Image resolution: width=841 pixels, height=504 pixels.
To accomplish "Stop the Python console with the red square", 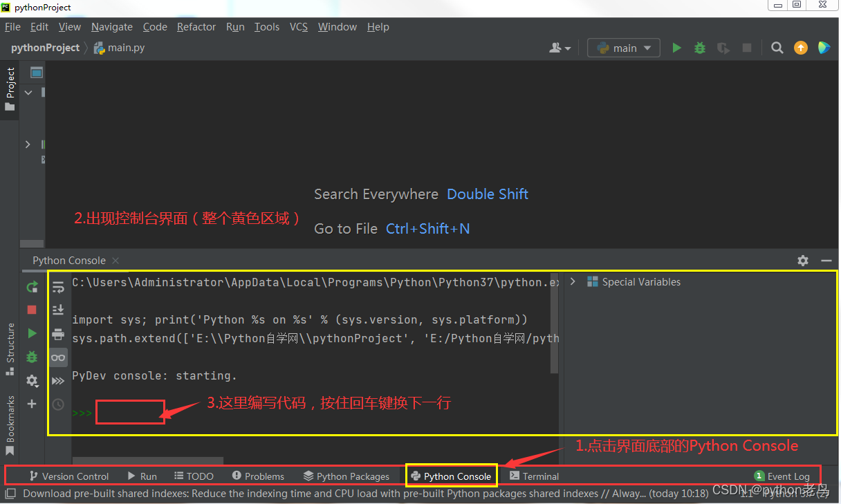I will pos(32,310).
